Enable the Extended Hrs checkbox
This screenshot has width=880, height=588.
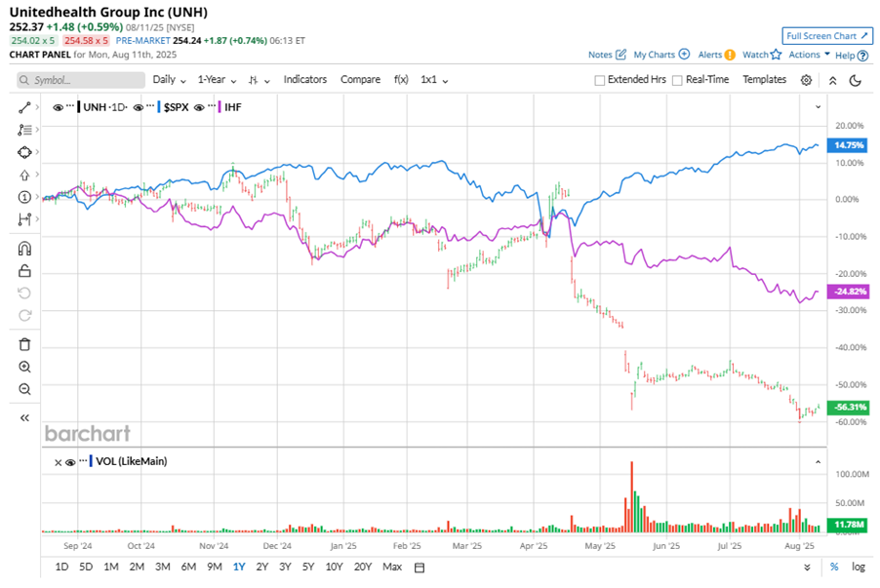point(599,80)
